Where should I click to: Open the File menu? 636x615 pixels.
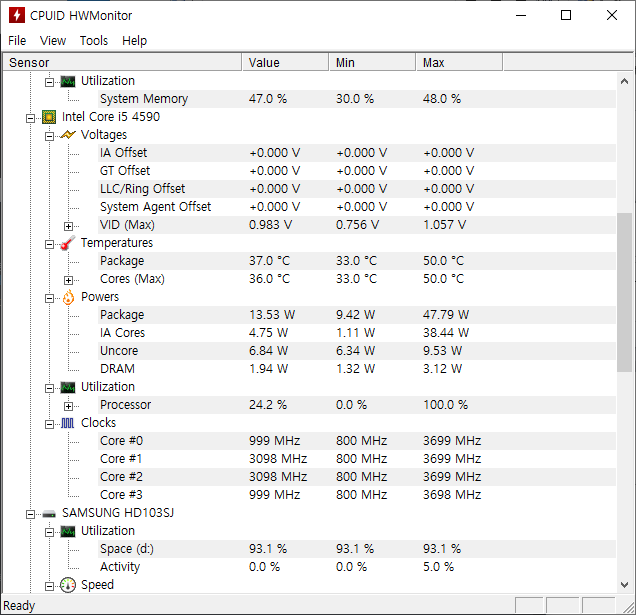[17, 41]
